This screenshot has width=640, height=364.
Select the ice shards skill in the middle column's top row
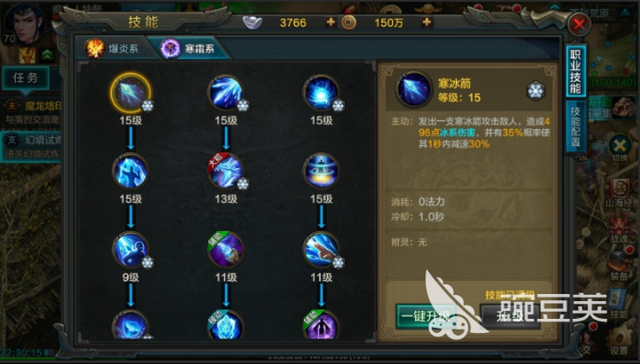[226, 93]
